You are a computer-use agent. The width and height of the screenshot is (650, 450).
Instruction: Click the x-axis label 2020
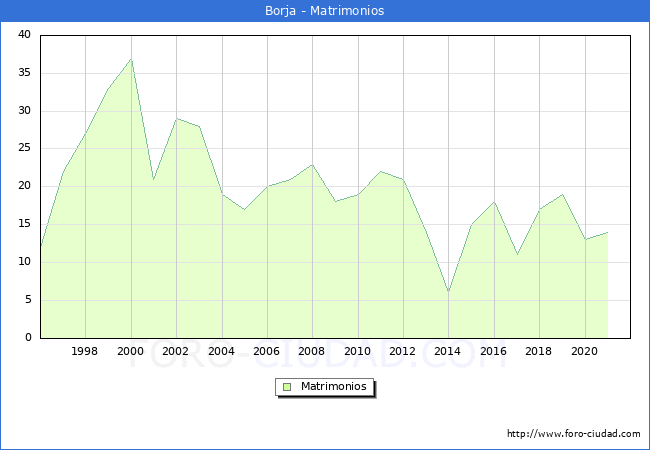(585, 351)
